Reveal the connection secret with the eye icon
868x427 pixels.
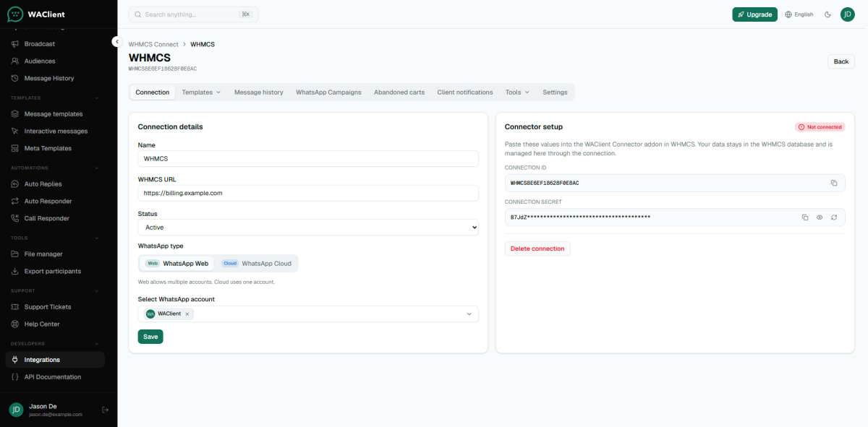(820, 217)
